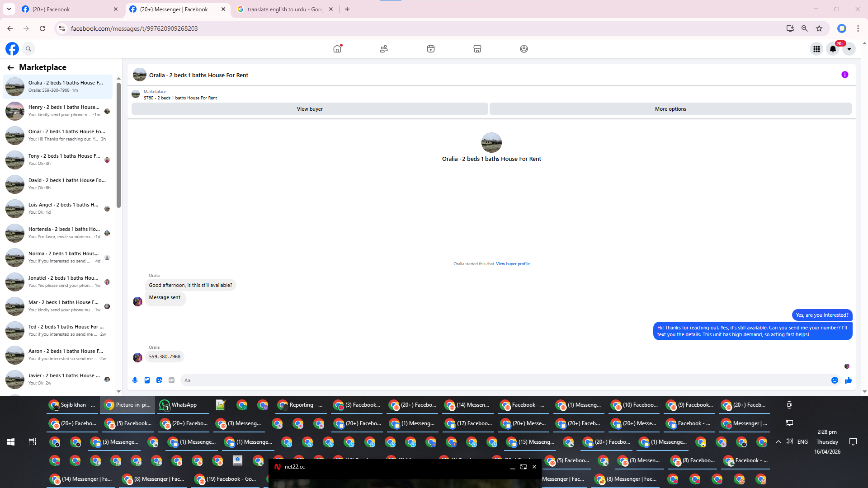Open the Chrome three-dot menu

coord(858,28)
